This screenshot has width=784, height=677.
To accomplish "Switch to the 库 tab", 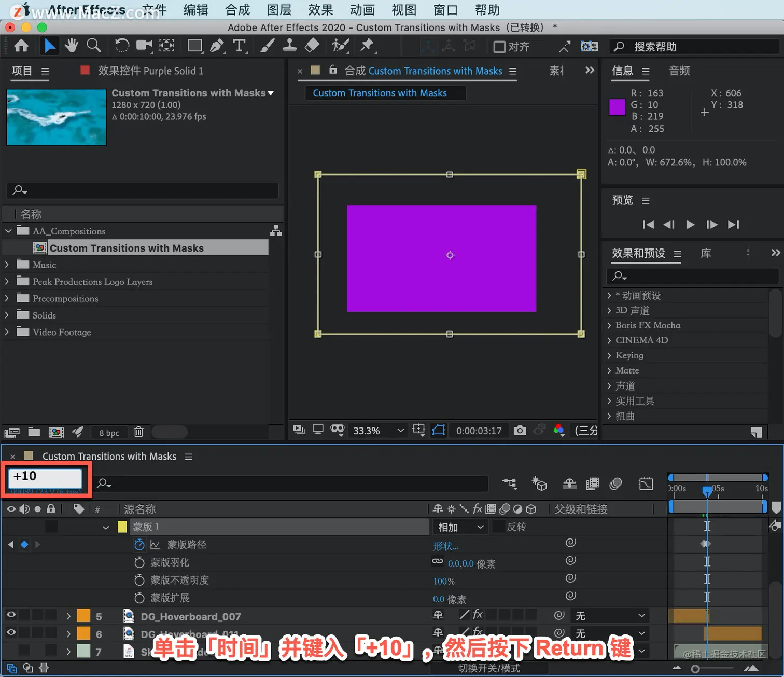I will (706, 253).
